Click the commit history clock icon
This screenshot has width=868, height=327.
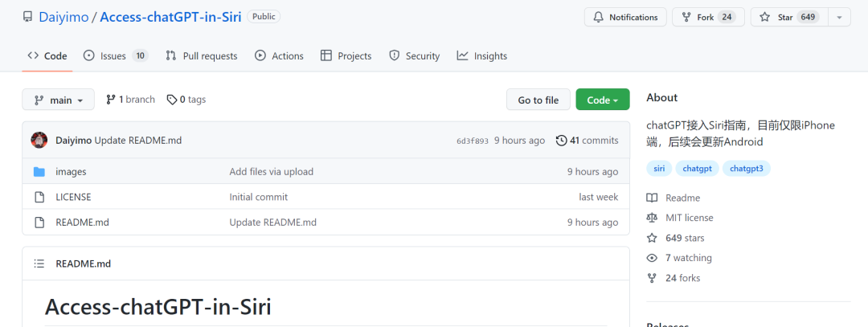(x=561, y=141)
